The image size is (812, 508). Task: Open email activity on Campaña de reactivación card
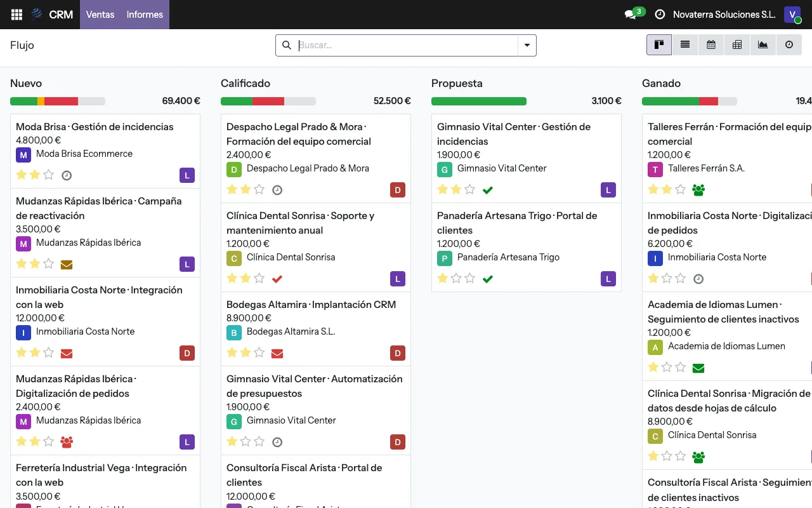(67, 264)
